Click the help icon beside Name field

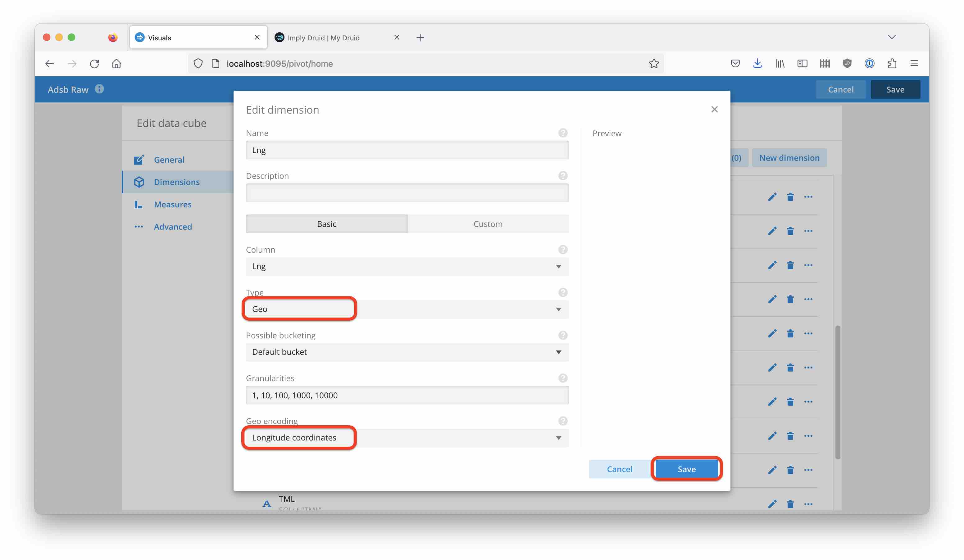pyautogui.click(x=563, y=133)
